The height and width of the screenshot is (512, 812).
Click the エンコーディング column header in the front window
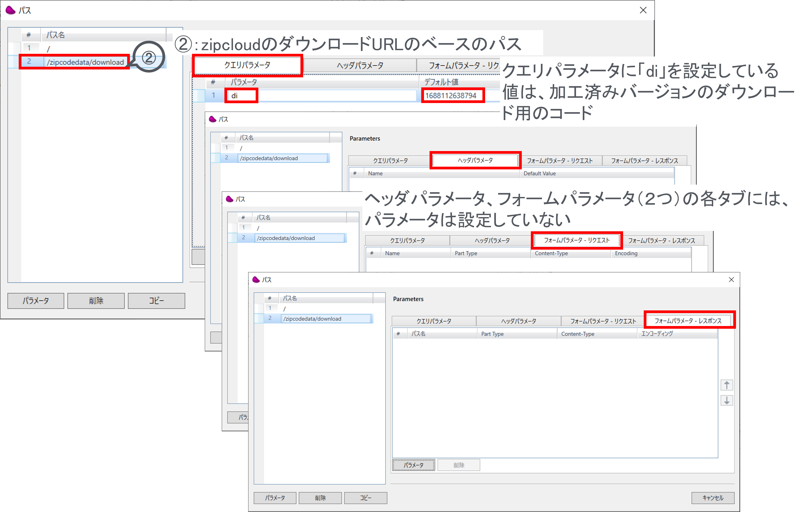(677, 334)
